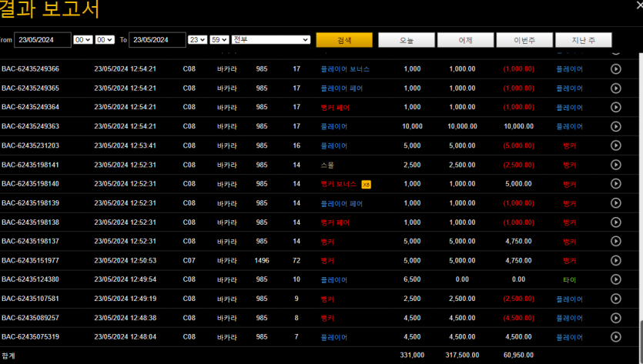Select the 오늘 today button
Viewport: 643px width, 364px height.
tap(407, 40)
